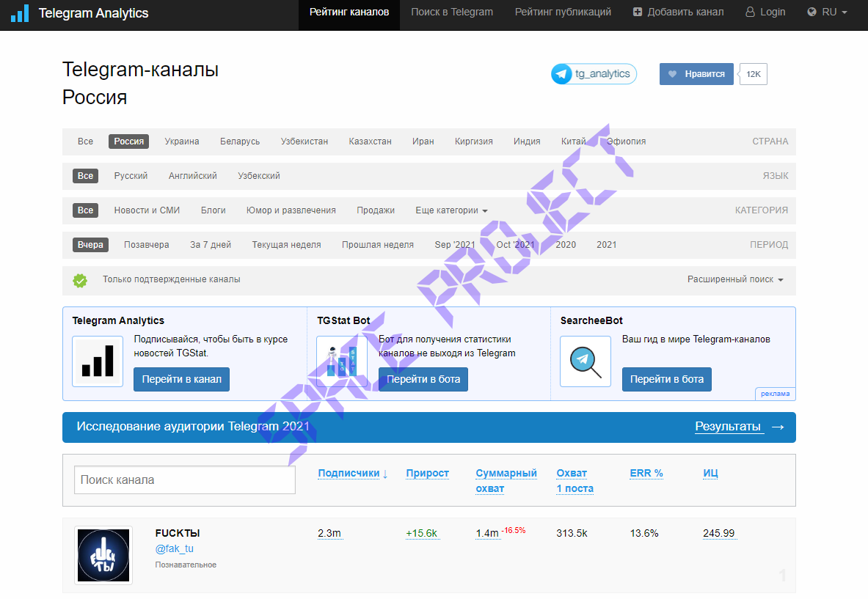Click Добавить канал in the navbar
868x599 pixels.
(x=678, y=12)
